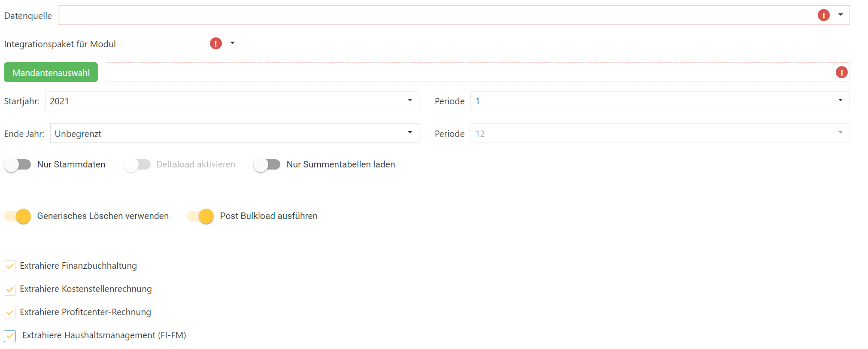Viewport: 868px width, 349px height.
Task: Click the empty Mandantenauswahl selection field
Action: pyautogui.click(x=468, y=72)
